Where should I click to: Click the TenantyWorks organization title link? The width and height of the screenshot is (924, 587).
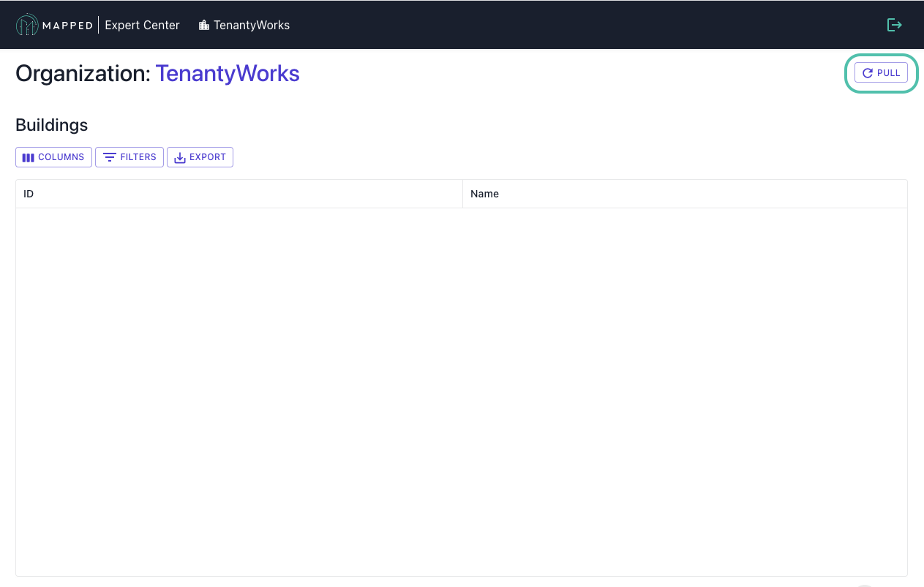click(x=228, y=73)
